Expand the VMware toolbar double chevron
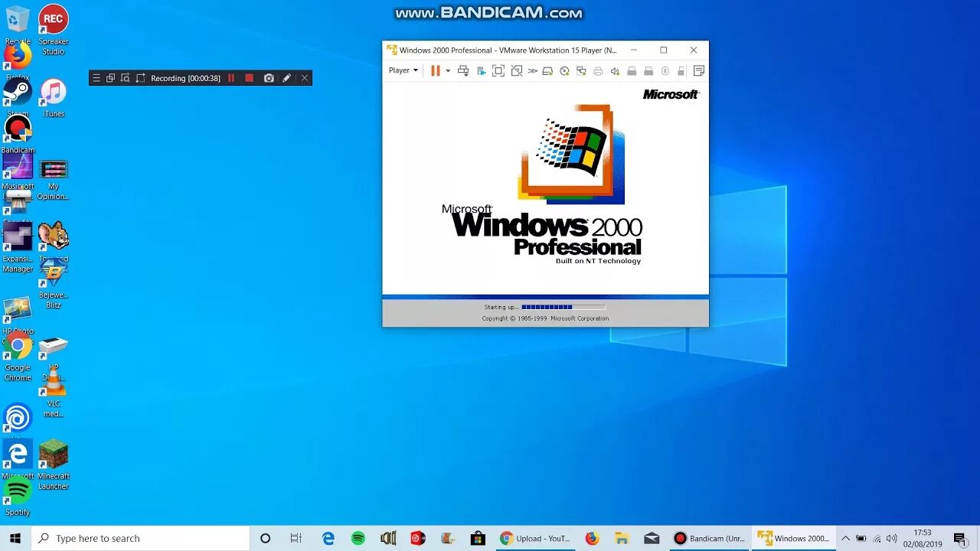Screen dimensions: 980x551 [x=532, y=70]
